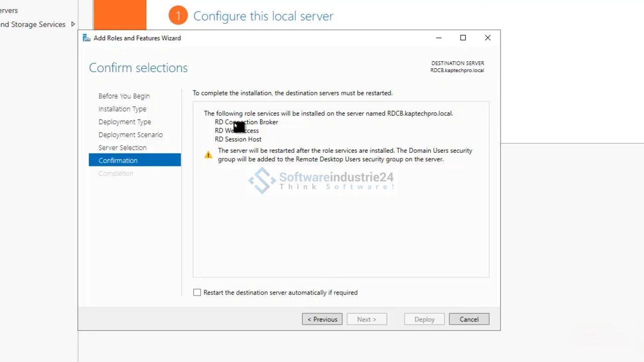Screen dimensions: 644x362
Task: Click the orange Quick Start tile
Action: coord(120,15)
